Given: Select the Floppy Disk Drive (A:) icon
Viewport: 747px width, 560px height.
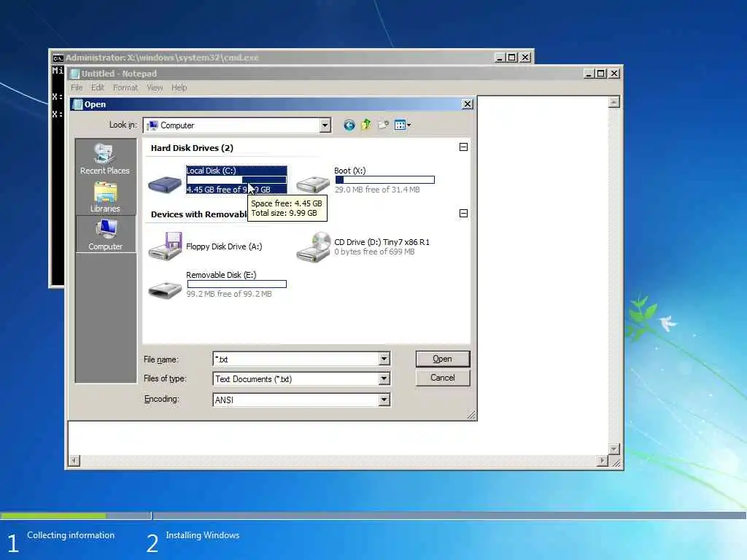Looking at the screenshot, I should [165, 246].
